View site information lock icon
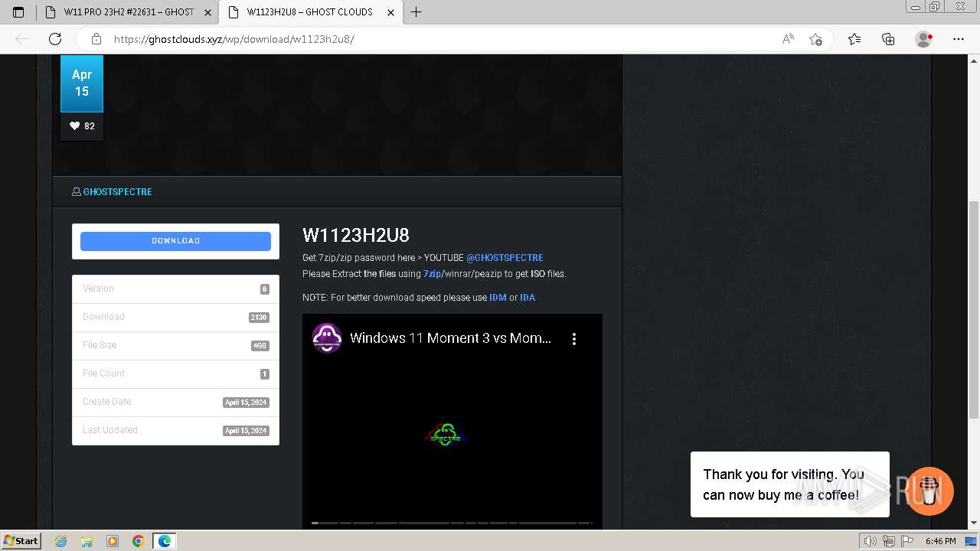 click(x=96, y=39)
